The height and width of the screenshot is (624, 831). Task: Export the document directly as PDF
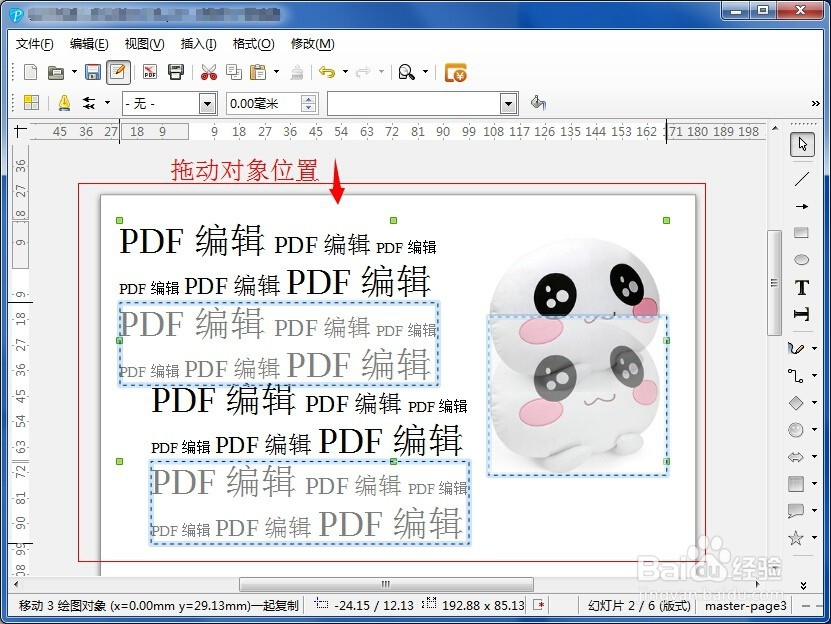pyautogui.click(x=149, y=71)
